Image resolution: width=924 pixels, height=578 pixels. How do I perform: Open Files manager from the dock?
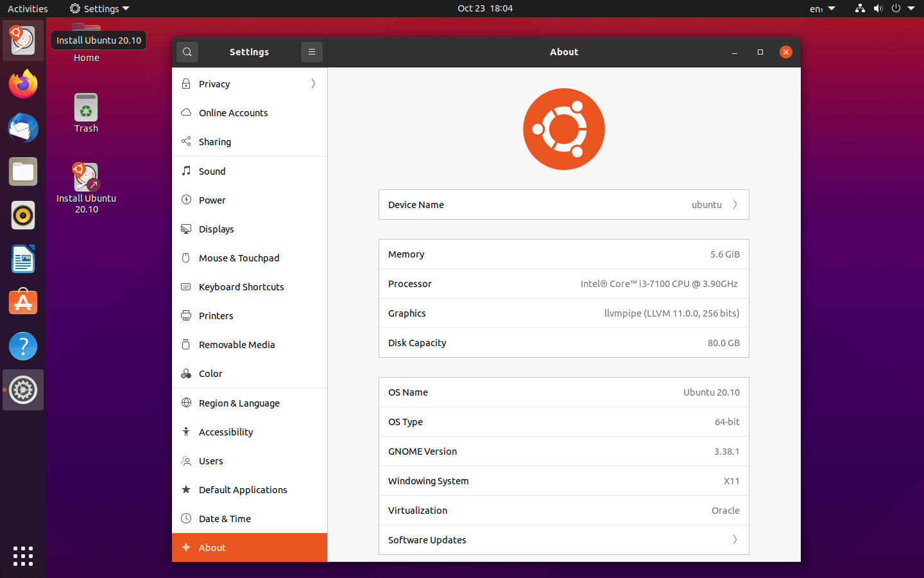23,171
